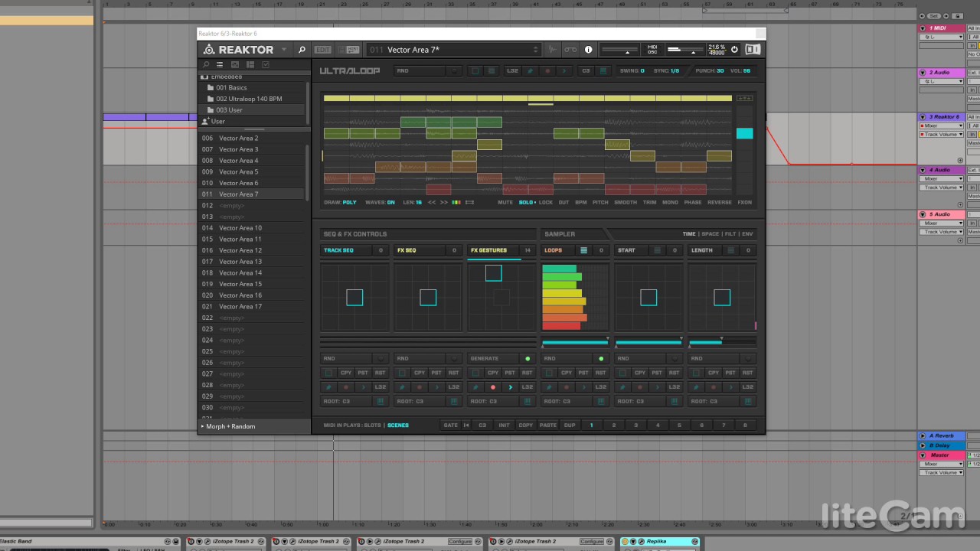Click the color bars icon next to arrows

[x=456, y=203]
